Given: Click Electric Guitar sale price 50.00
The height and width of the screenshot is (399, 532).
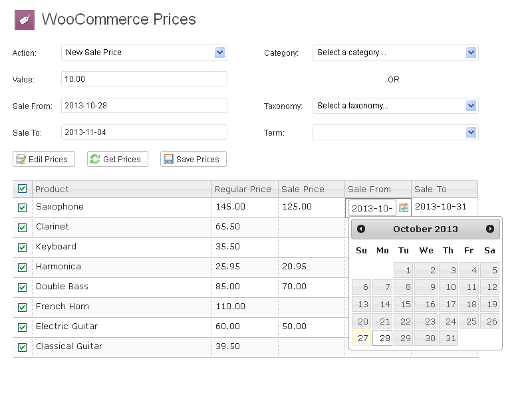Looking at the screenshot, I should pyautogui.click(x=294, y=327).
